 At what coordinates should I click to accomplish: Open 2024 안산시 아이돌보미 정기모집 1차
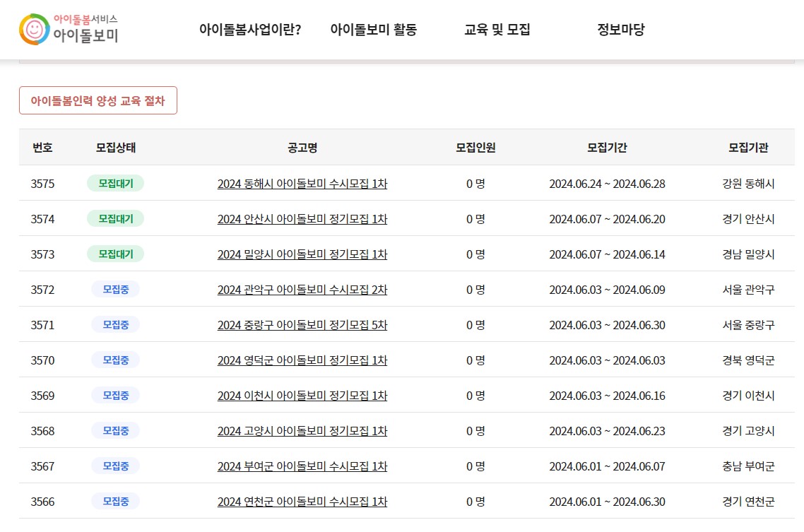tap(302, 219)
